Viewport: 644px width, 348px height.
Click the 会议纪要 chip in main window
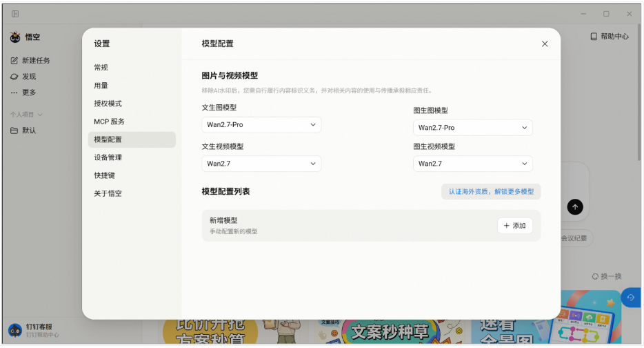[x=576, y=238]
